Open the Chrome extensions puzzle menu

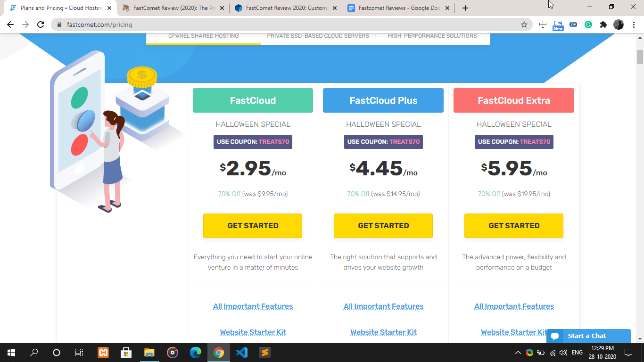point(603,25)
